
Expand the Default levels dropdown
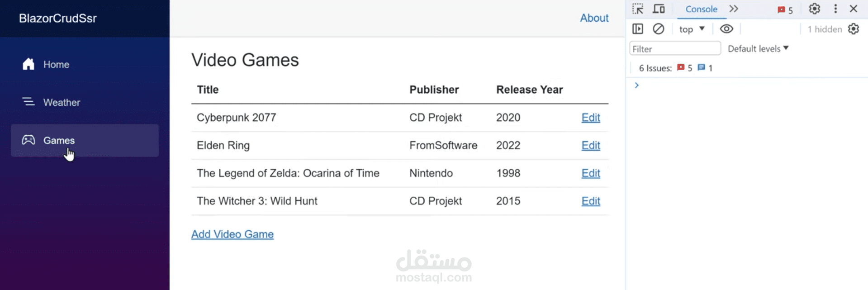pos(758,48)
